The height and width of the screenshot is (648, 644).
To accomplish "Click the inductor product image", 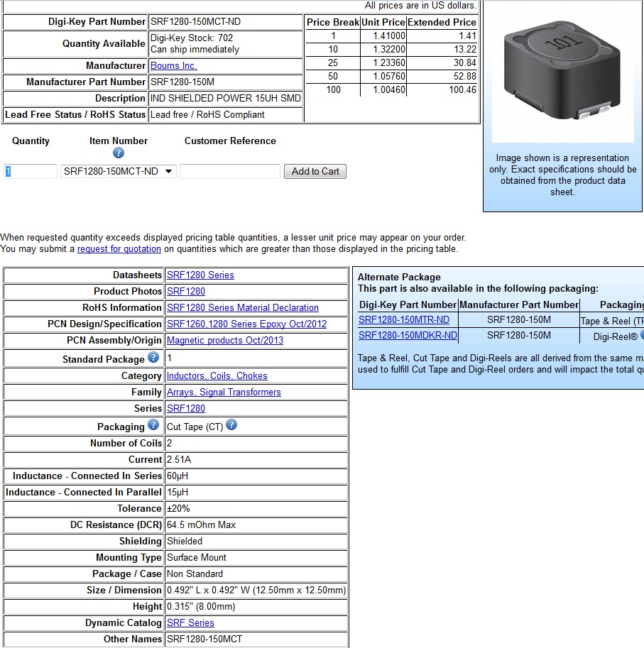I will 562,72.
